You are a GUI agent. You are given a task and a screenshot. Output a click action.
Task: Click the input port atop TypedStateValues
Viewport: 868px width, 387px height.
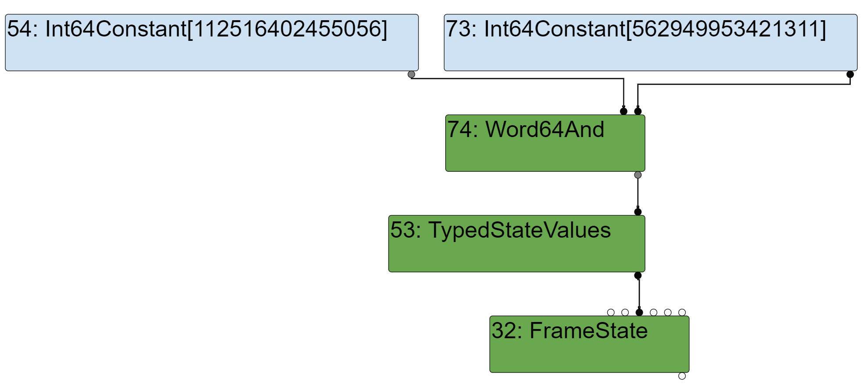coord(638,212)
